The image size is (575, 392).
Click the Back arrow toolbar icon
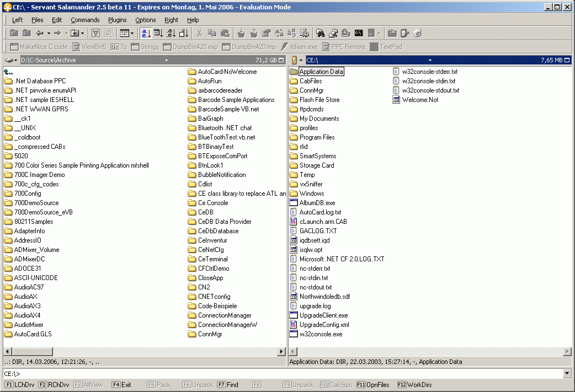point(40,33)
